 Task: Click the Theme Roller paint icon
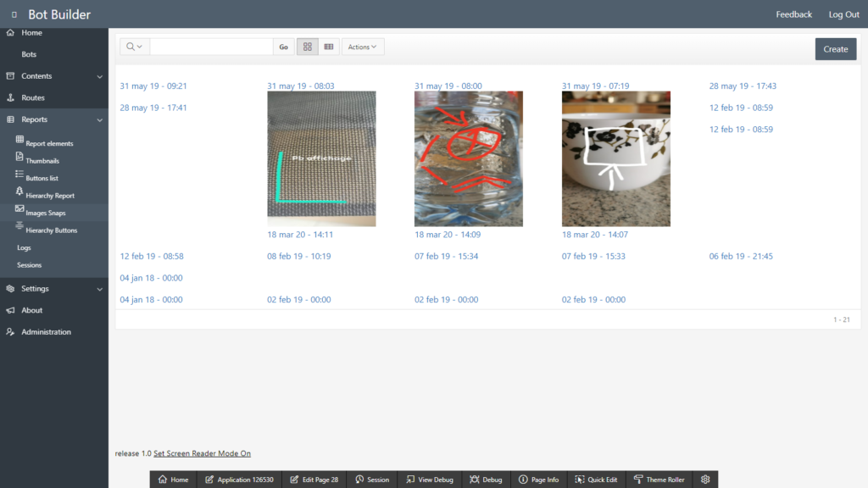pos(638,480)
